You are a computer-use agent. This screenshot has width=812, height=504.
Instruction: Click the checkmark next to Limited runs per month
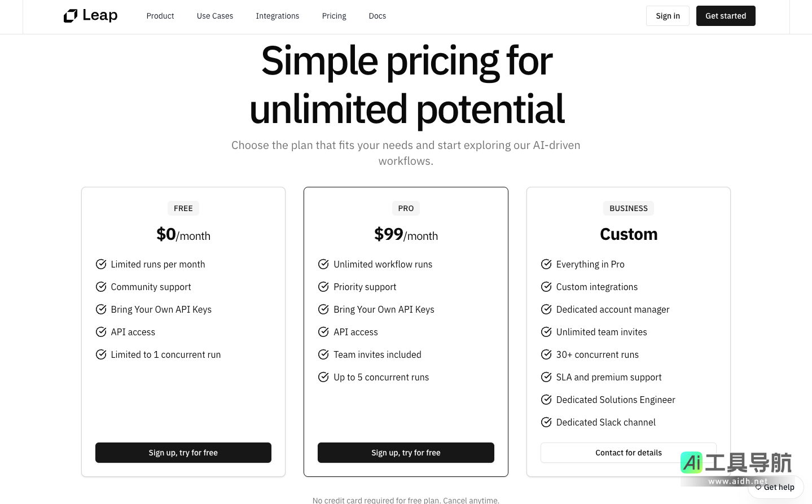pos(101,264)
